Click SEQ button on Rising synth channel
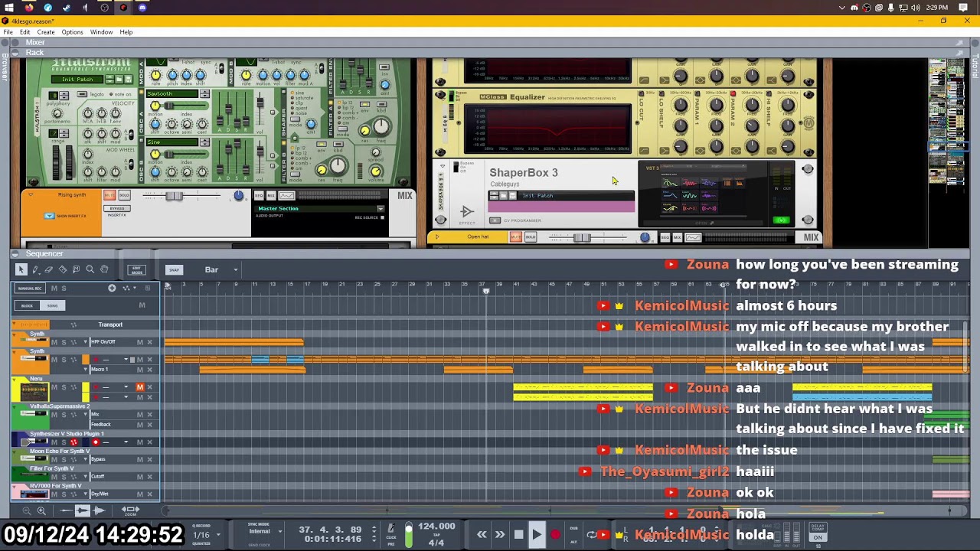 259,196
